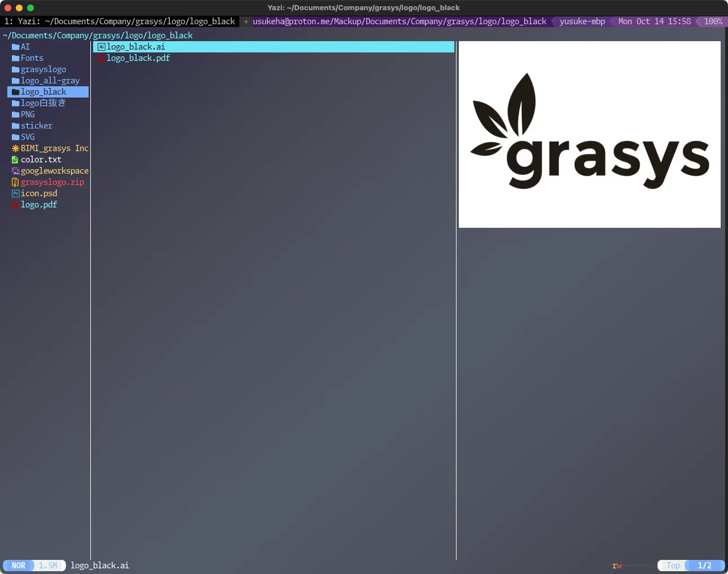Viewport: 728px width, 574px height.
Task: Click the grasyslogo folder icon
Action: pos(15,69)
